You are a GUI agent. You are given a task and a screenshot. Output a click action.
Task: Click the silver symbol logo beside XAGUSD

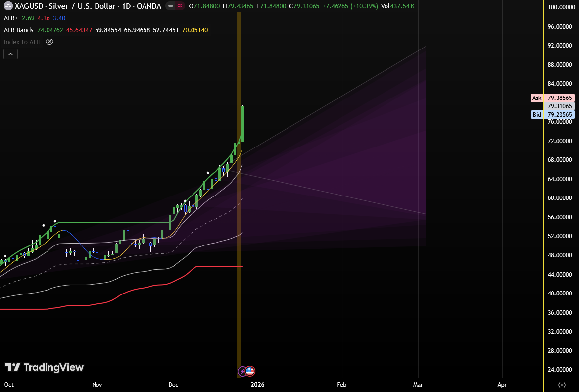8,6
